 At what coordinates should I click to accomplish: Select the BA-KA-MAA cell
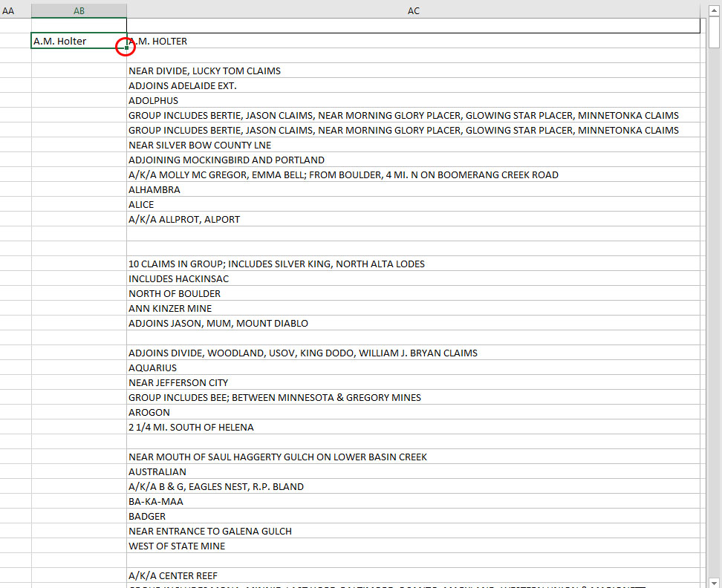[156, 502]
